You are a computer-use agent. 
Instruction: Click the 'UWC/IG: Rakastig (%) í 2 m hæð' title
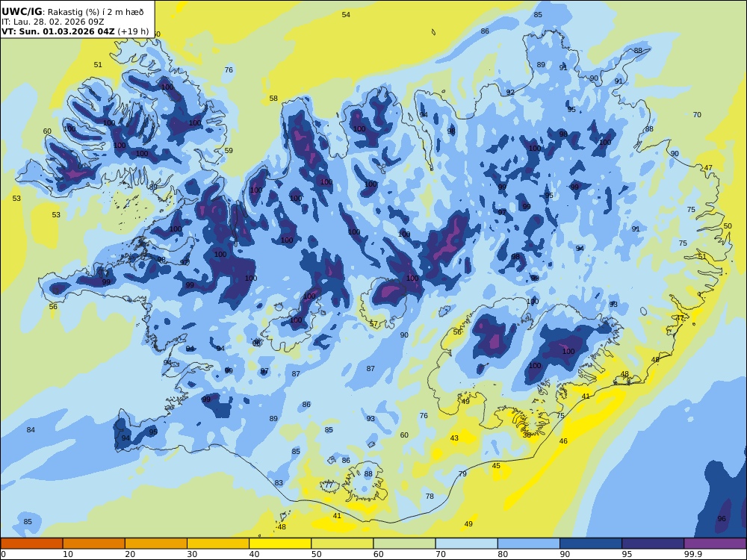click(x=72, y=12)
